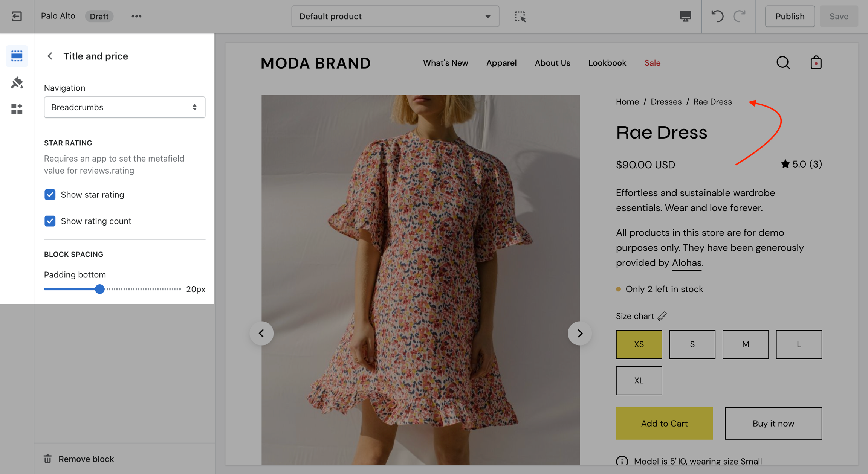The height and width of the screenshot is (474, 868).
Task: Open the shopping bag cart icon
Action: (816, 63)
